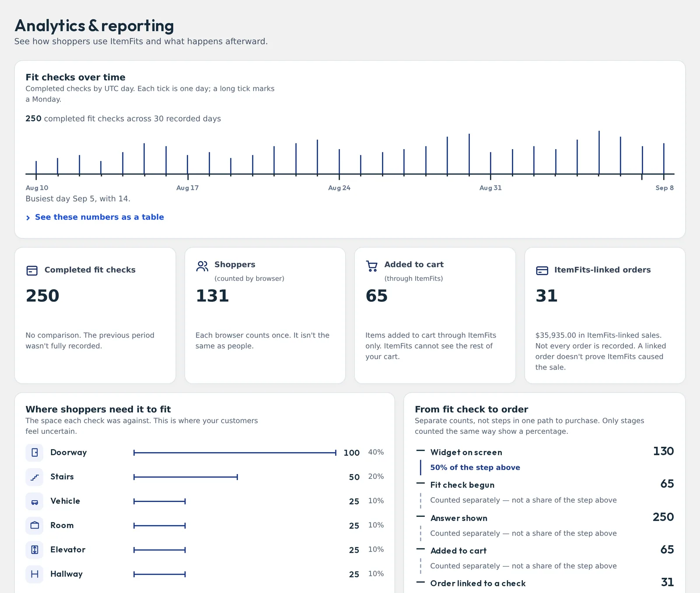The width and height of the screenshot is (700, 593).
Task: Expand 'See these numbers as a table'
Action: pyautogui.click(x=95, y=217)
